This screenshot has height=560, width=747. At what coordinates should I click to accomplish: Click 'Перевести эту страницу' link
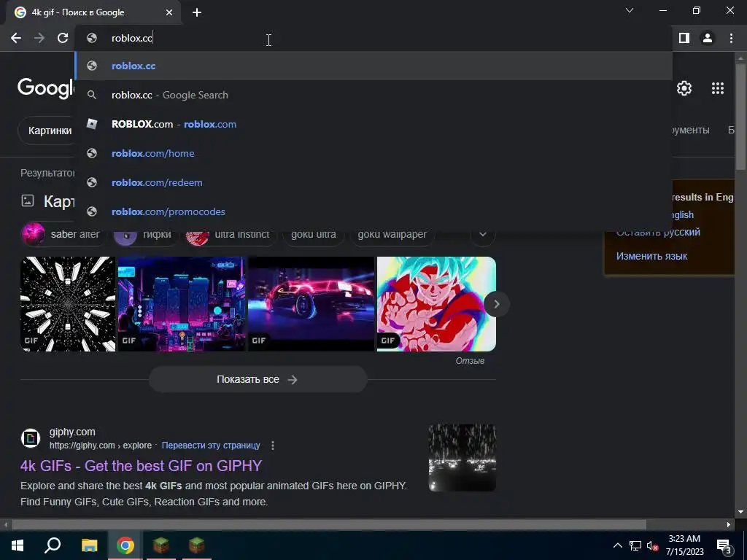coord(211,446)
